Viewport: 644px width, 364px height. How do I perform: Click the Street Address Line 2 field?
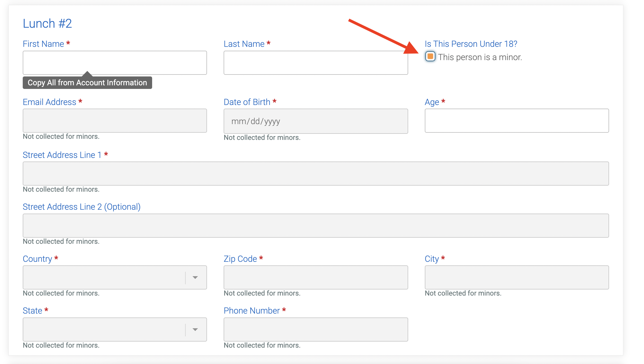(x=316, y=225)
